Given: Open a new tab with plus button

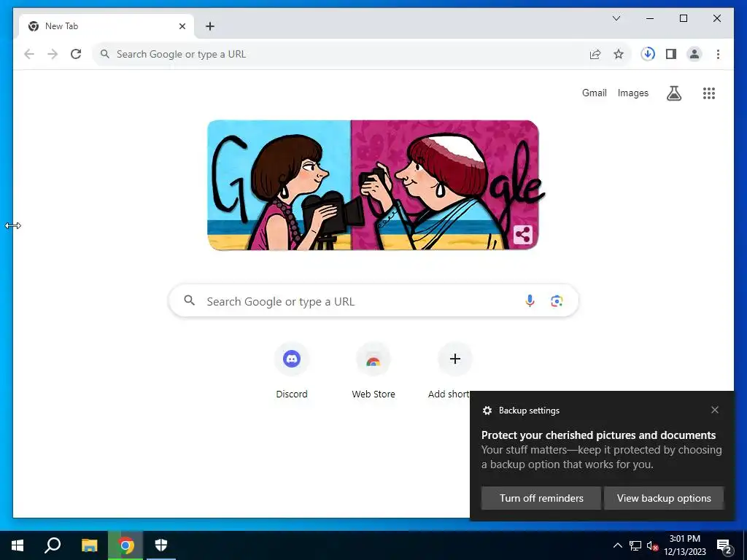Looking at the screenshot, I should click(209, 26).
